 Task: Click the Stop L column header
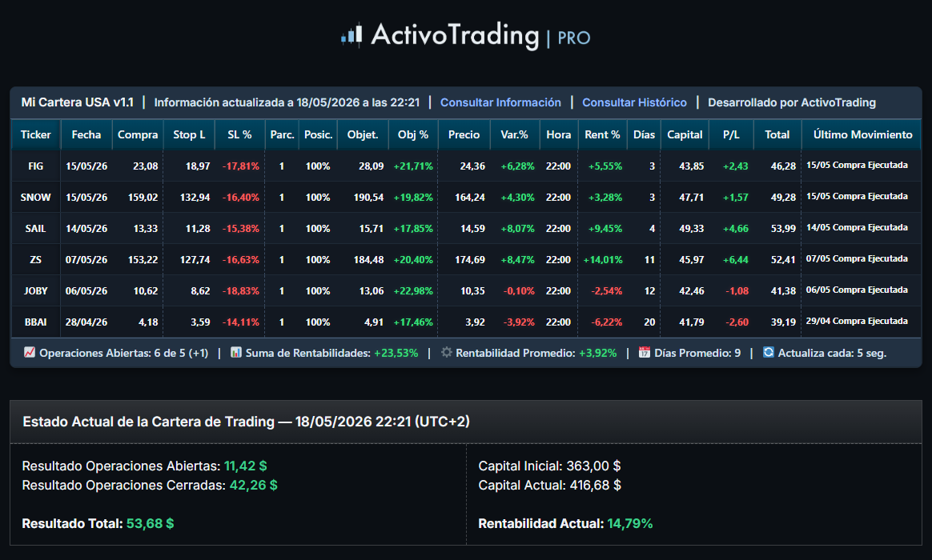[x=189, y=135]
